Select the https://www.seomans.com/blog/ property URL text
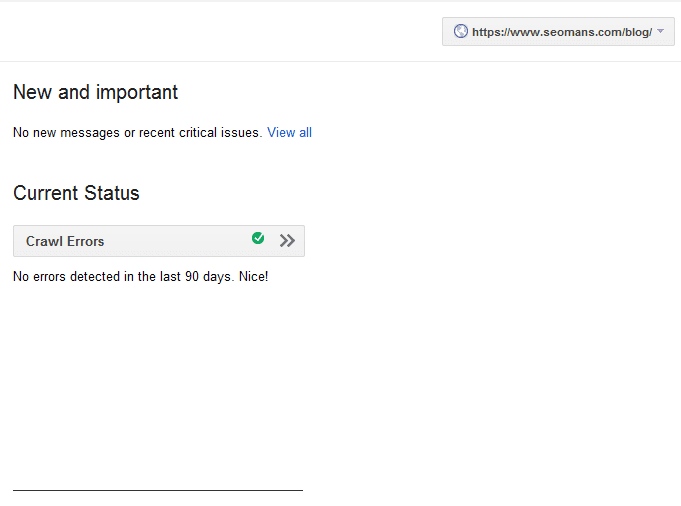 [x=561, y=32]
